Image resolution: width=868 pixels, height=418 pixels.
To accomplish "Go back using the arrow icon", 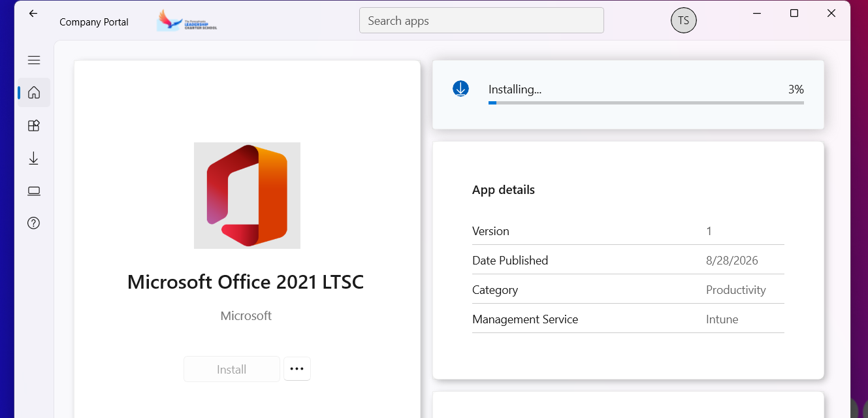I will (33, 13).
